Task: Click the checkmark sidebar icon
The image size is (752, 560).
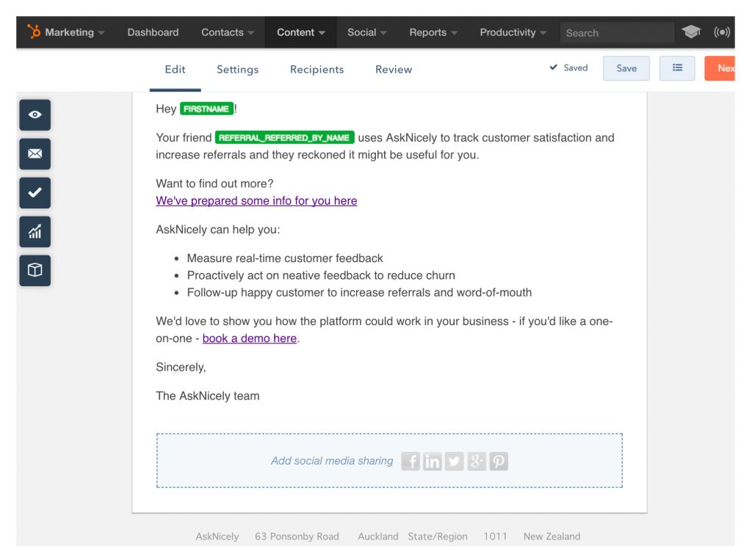Action: point(35,193)
